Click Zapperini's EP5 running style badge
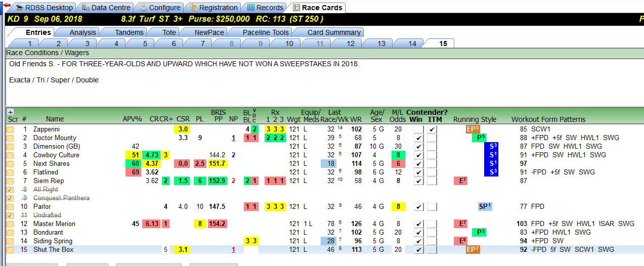The height and width of the screenshot is (266, 644). (x=473, y=129)
